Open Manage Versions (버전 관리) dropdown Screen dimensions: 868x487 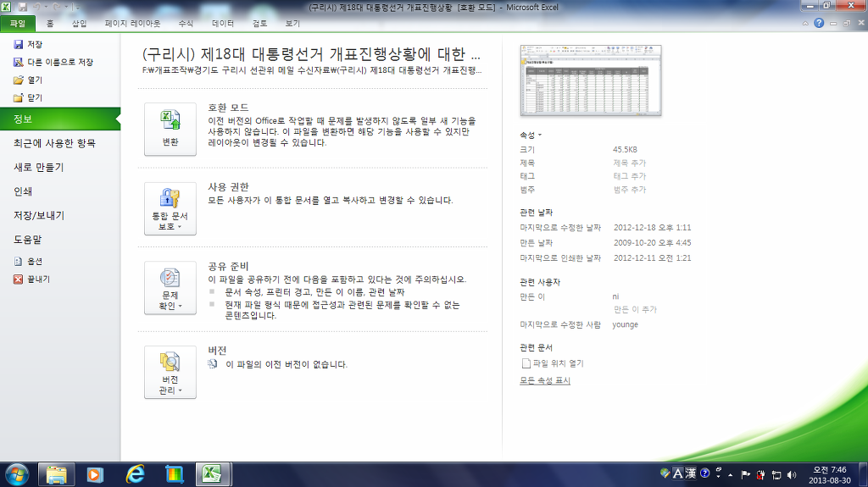click(x=170, y=373)
